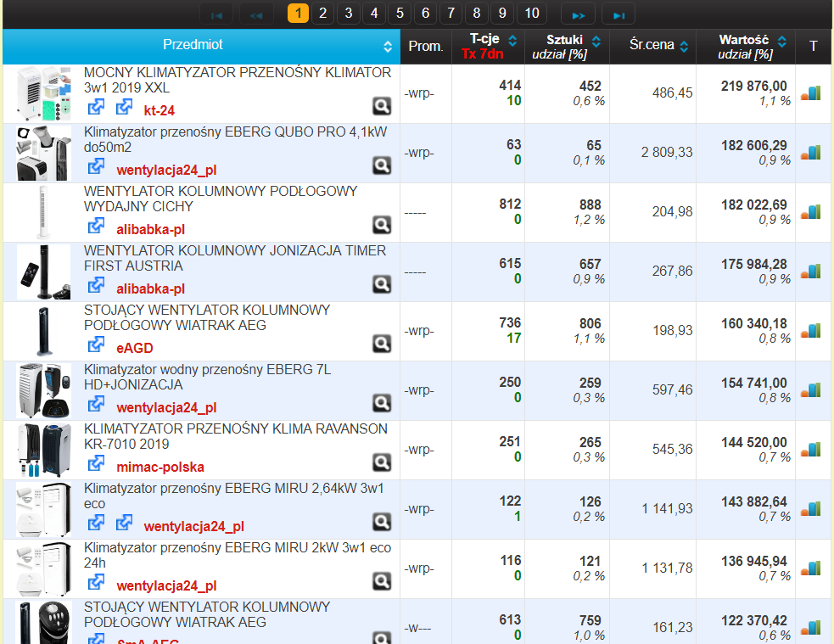834x644 pixels.
Task: Click the Prom. column header
Action: coord(426,47)
